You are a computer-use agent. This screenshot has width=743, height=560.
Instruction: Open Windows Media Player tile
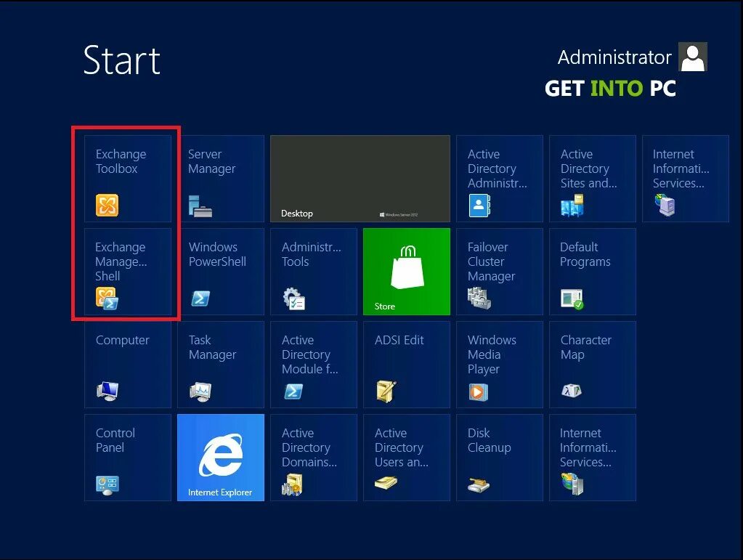pos(500,365)
